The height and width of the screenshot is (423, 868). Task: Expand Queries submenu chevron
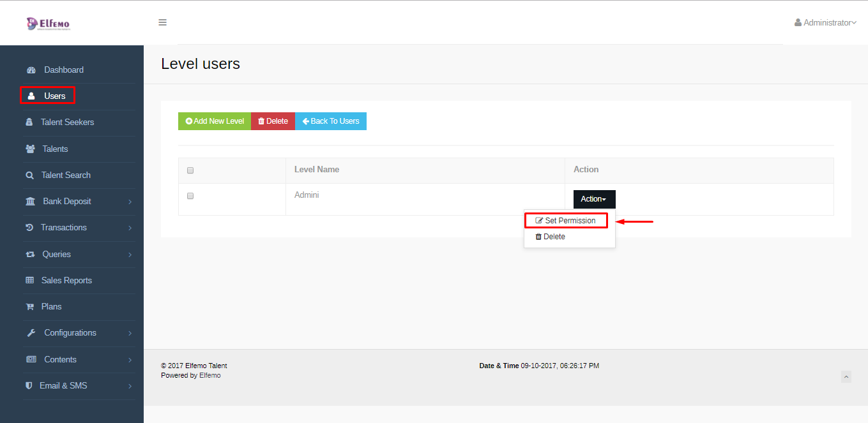click(130, 255)
